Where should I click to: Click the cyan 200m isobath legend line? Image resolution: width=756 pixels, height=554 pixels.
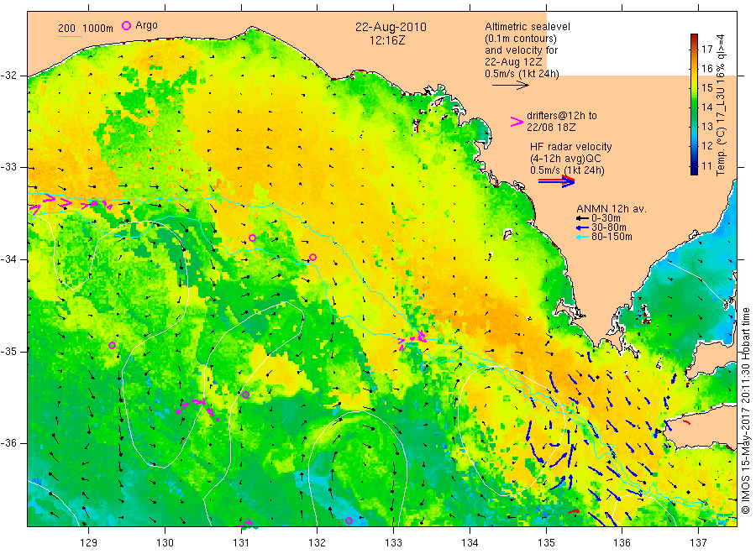tap(70, 35)
